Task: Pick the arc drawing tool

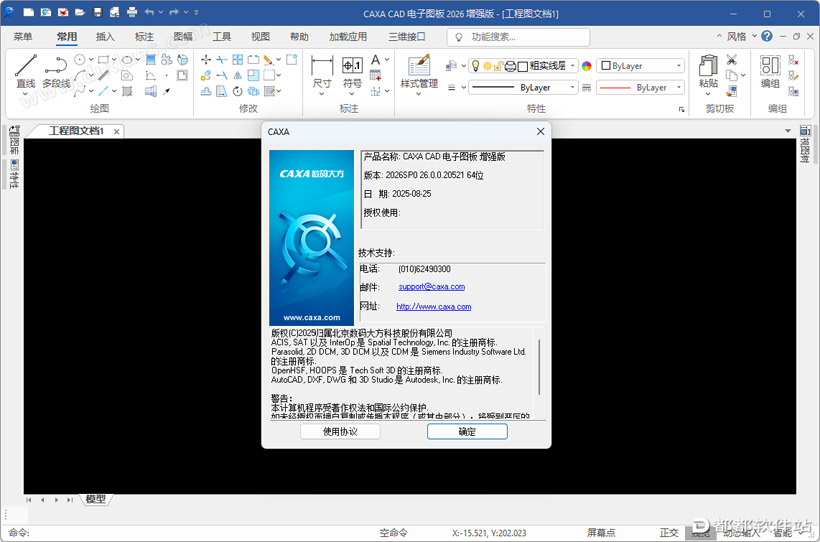Action: (79, 75)
